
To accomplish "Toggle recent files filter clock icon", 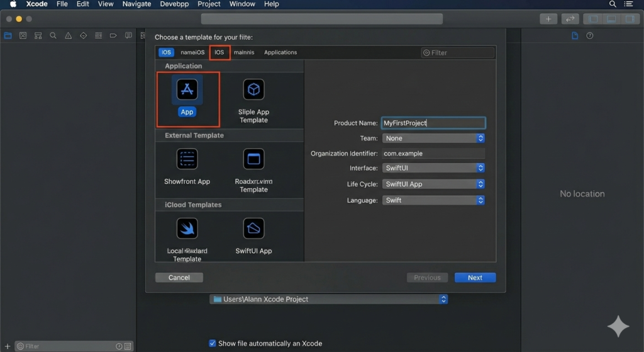I will pos(119,346).
